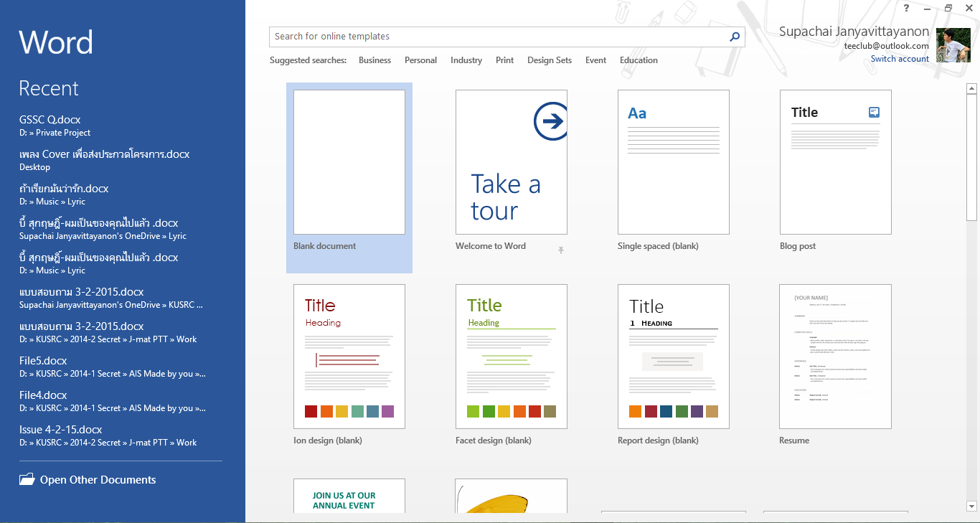Select Industry suggested search
This screenshot has height=523, width=980.
[466, 60]
